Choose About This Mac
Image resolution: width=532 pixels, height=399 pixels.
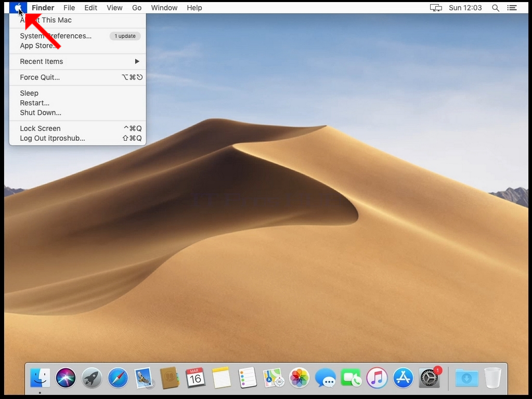point(77,20)
